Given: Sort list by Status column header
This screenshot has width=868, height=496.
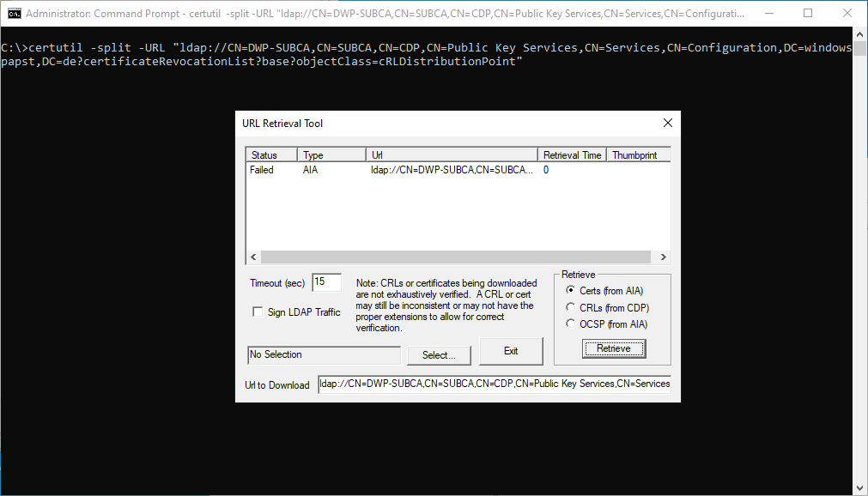Looking at the screenshot, I should point(271,155).
